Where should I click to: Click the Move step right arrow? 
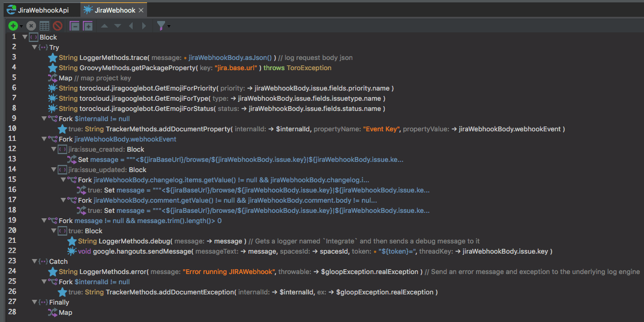(144, 26)
